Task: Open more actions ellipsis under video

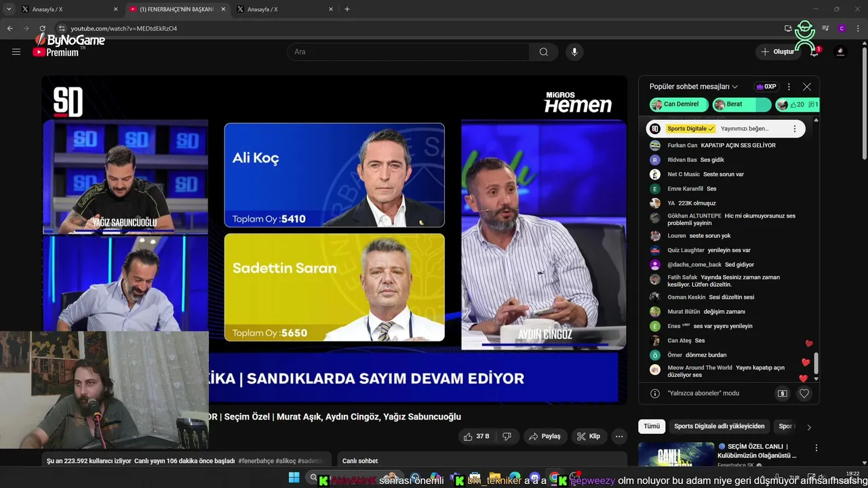Action: (619, 436)
